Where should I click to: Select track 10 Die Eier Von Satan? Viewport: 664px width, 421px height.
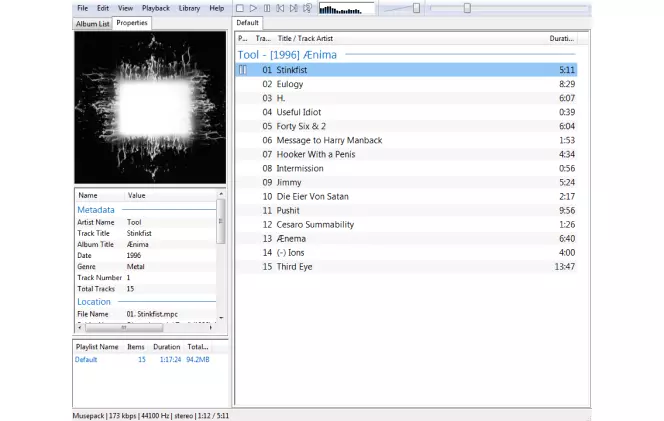tap(406, 196)
